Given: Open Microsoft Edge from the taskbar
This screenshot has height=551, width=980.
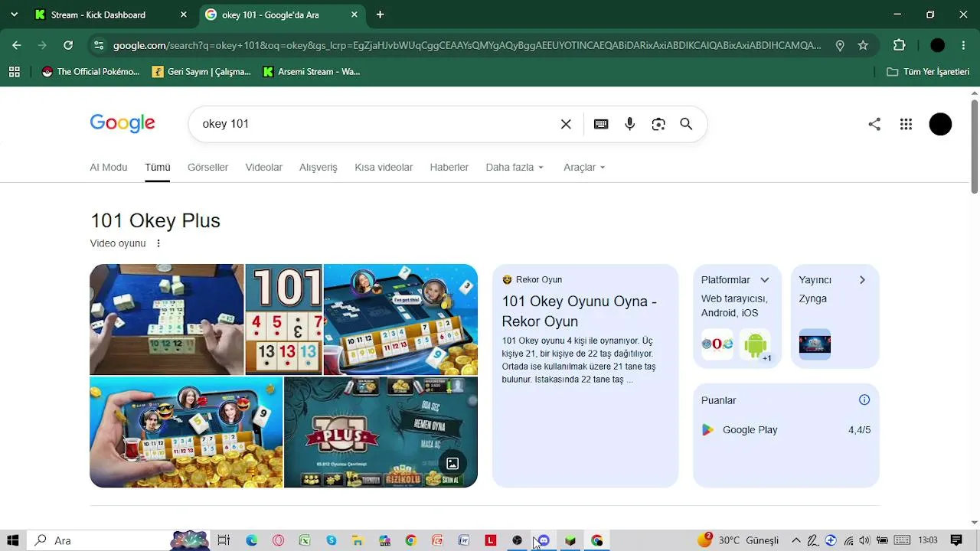Looking at the screenshot, I should (252, 540).
